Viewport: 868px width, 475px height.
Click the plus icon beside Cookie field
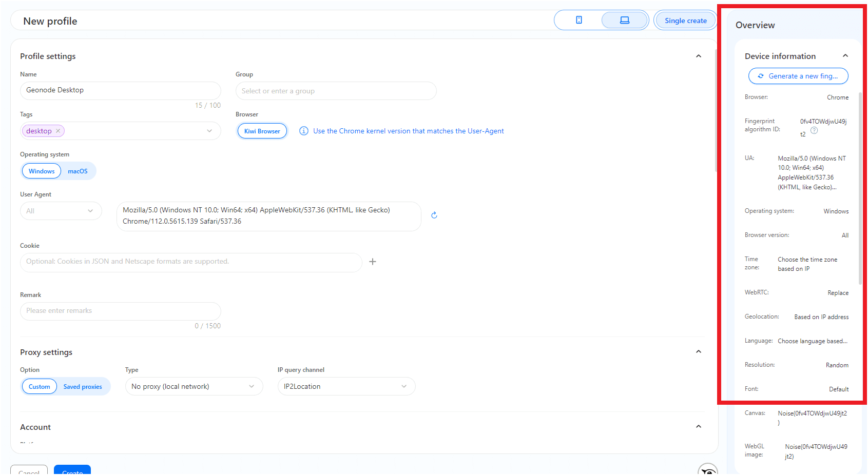[373, 262]
